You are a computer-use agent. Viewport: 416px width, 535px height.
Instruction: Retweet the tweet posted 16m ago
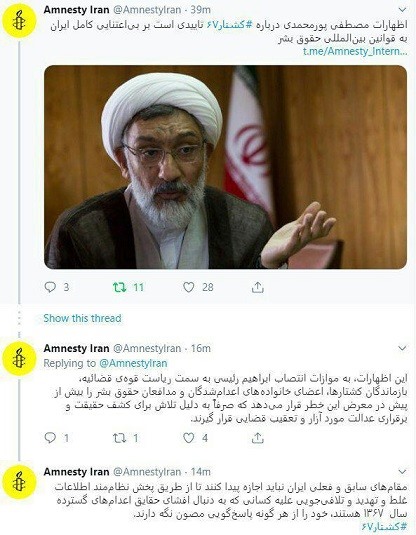click(x=119, y=438)
